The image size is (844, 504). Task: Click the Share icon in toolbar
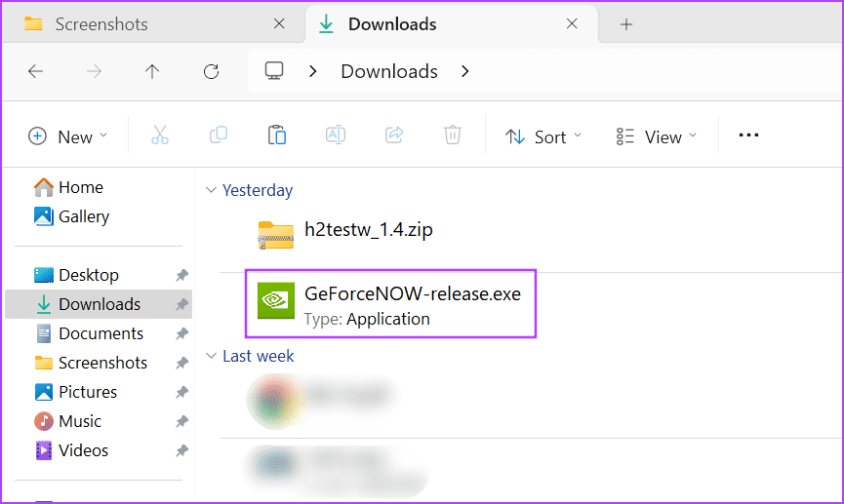coord(394,135)
